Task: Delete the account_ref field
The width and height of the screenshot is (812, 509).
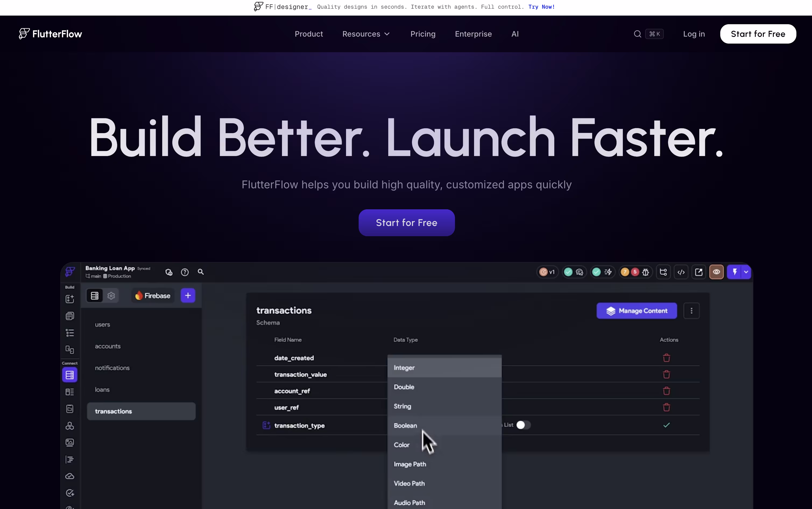Action: tap(666, 391)
